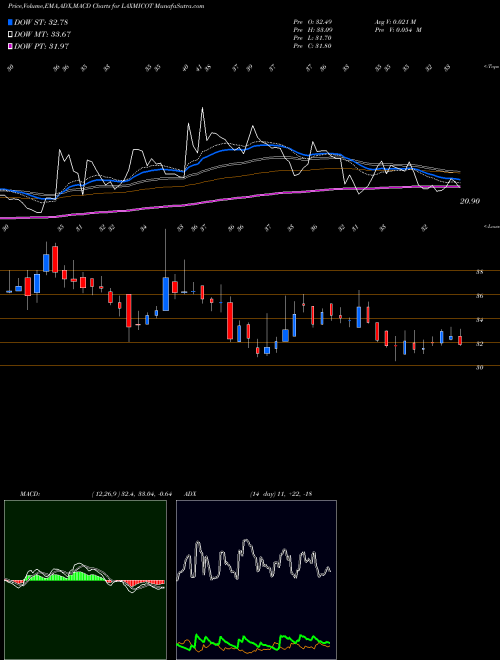Click the DOW PT: 31.97 label

point(41,46)
